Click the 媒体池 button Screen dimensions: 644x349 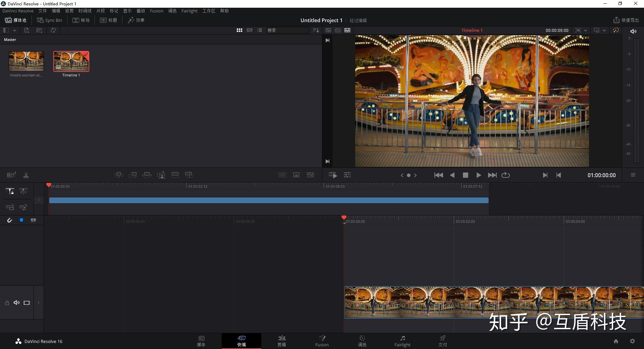(16, 20)
